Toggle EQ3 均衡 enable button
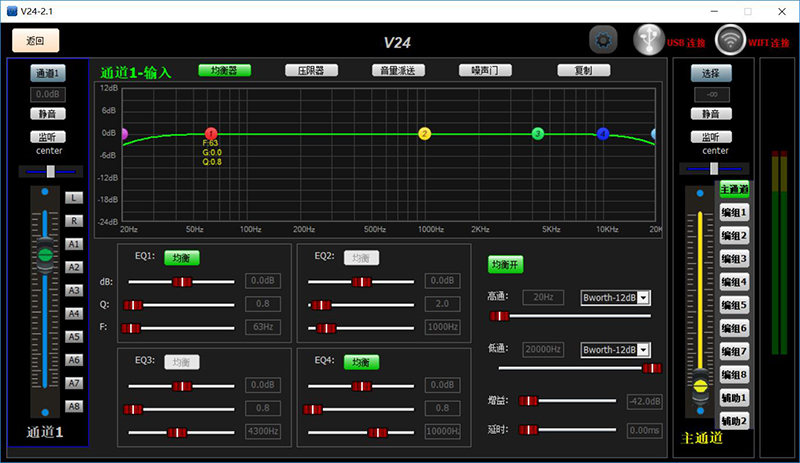 coord(182,362)
